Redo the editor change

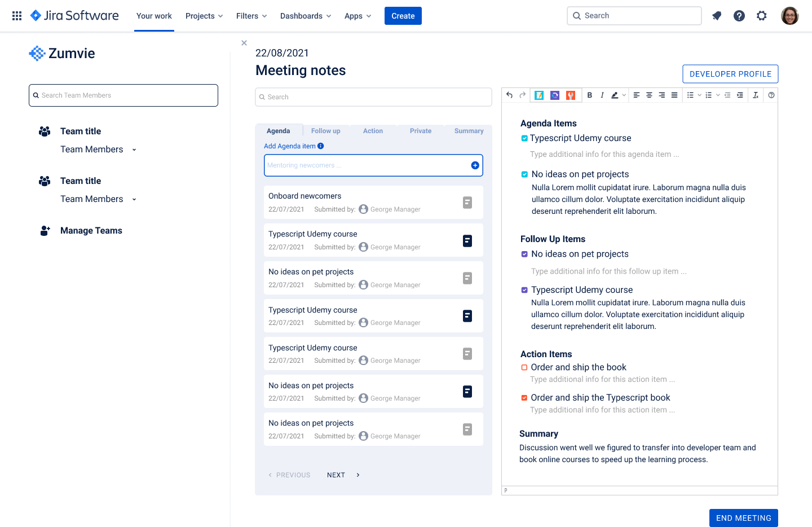pyautogui.click(x=523, y=95)
